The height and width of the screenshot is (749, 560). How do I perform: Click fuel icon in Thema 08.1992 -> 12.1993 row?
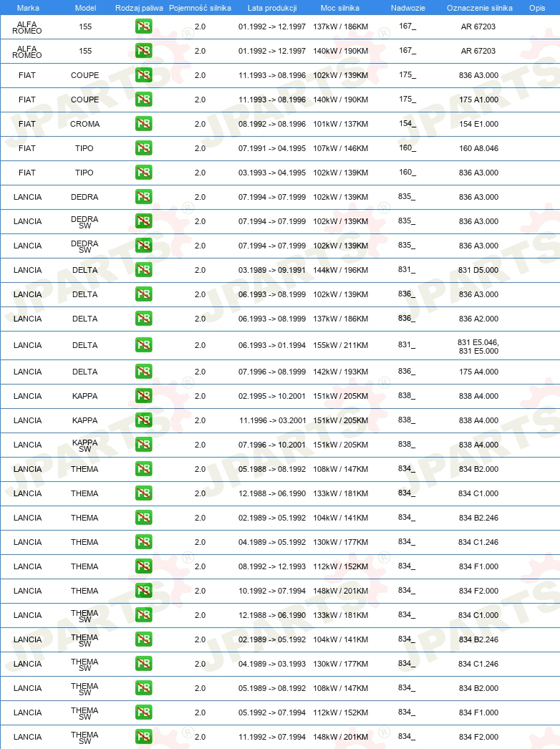click(143, 566)
